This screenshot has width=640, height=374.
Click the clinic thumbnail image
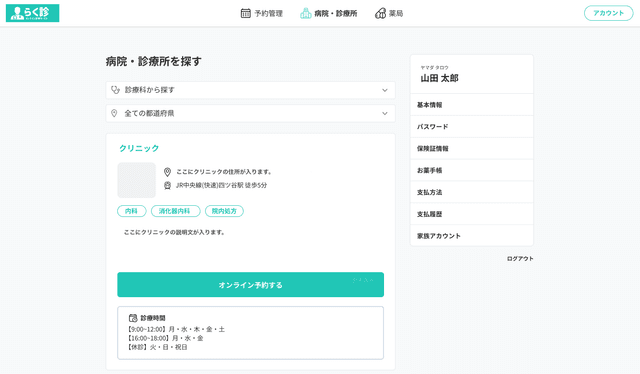pos(136,180)
